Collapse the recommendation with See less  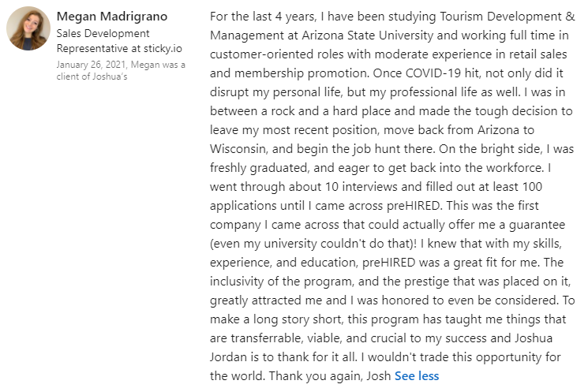[417, 376]
